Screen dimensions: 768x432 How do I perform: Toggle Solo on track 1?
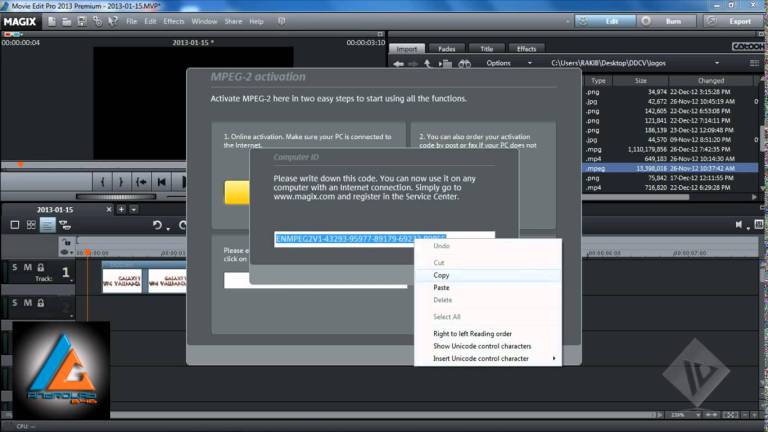click(x=14, y=267)
